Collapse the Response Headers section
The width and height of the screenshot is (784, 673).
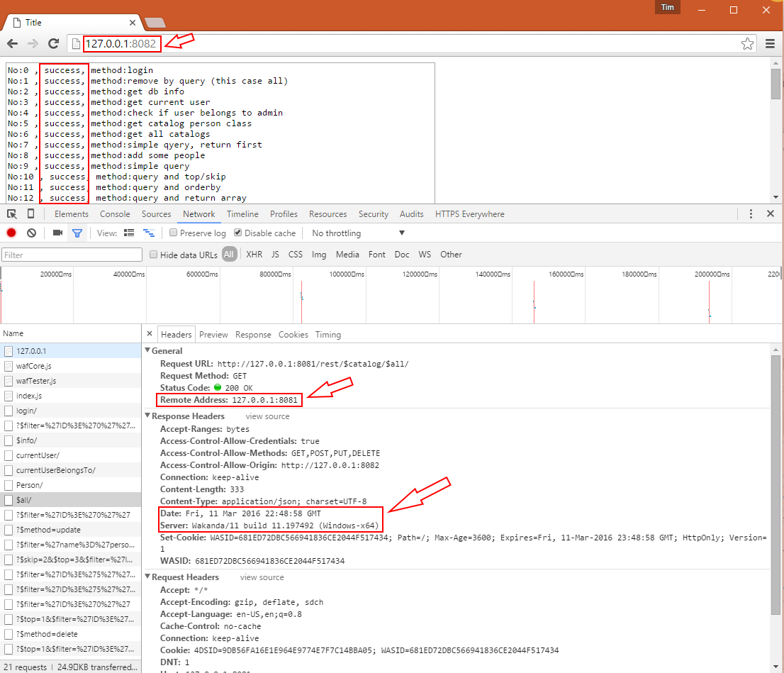147,416
